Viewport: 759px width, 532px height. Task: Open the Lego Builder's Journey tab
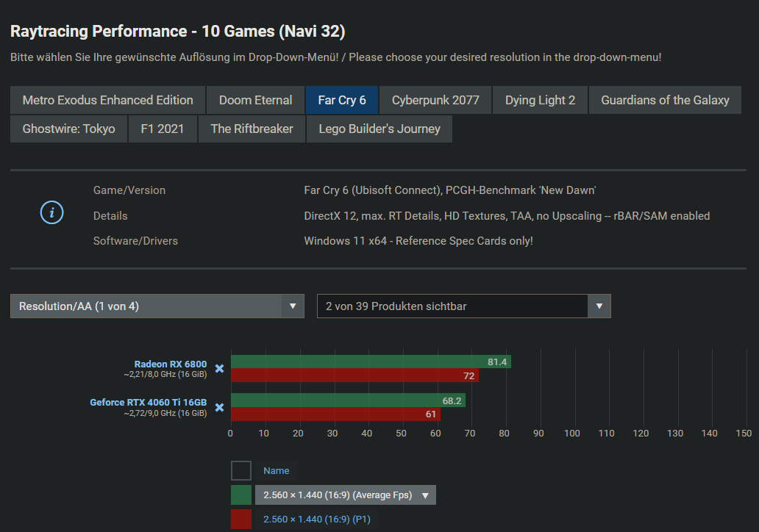pyautogui.click(x=379, y=129)
